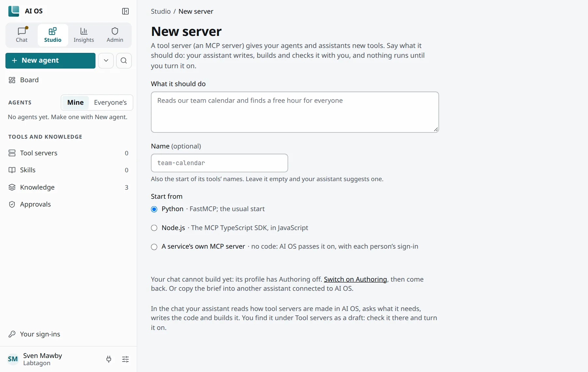Viewport: 588px width, 372px height.
Task: Click the Studio breadcrumb link
Action: point(161,11)
